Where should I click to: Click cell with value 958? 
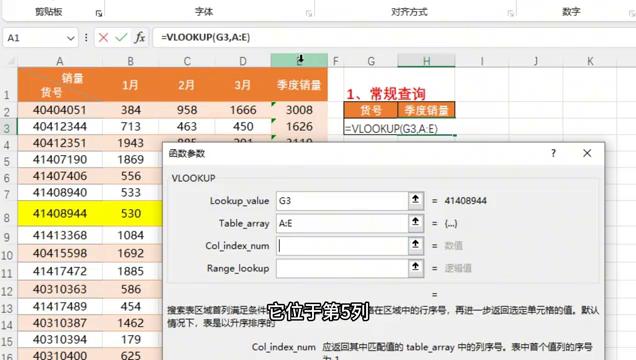click(x=187, y=110)
